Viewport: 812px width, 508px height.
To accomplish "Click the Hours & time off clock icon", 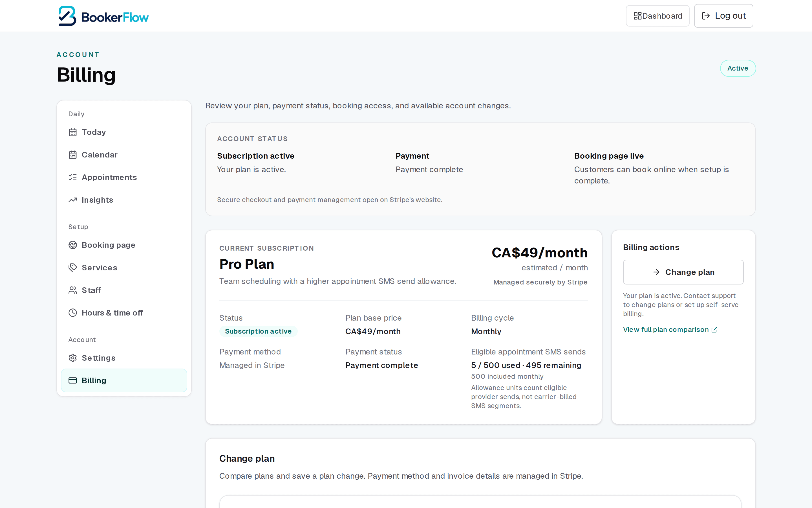I will point(73,313).
